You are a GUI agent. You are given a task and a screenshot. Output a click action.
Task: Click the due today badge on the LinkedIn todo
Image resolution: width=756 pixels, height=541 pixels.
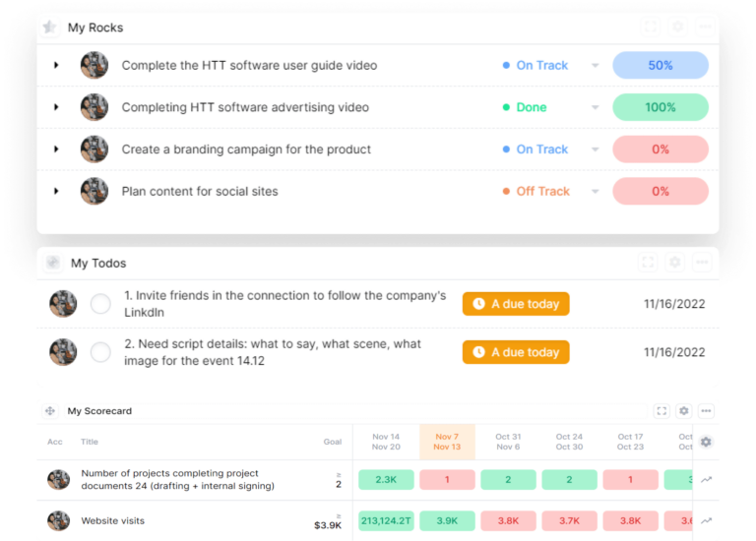tap(516, 304)
